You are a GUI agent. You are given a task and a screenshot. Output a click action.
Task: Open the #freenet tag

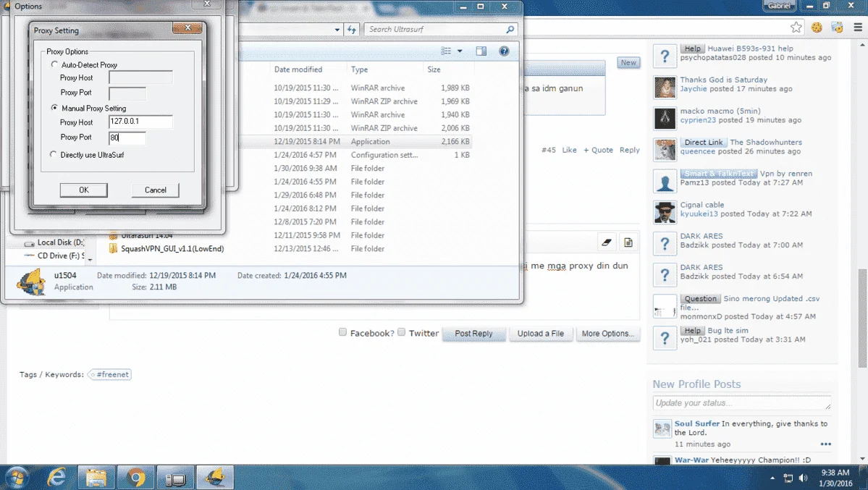click(x=109, y=374)
